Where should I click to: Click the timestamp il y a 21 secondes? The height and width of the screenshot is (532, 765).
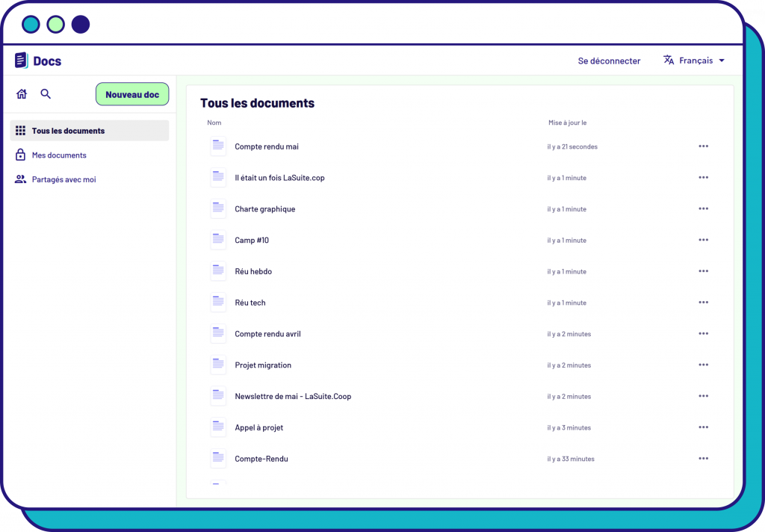[572, 146]
